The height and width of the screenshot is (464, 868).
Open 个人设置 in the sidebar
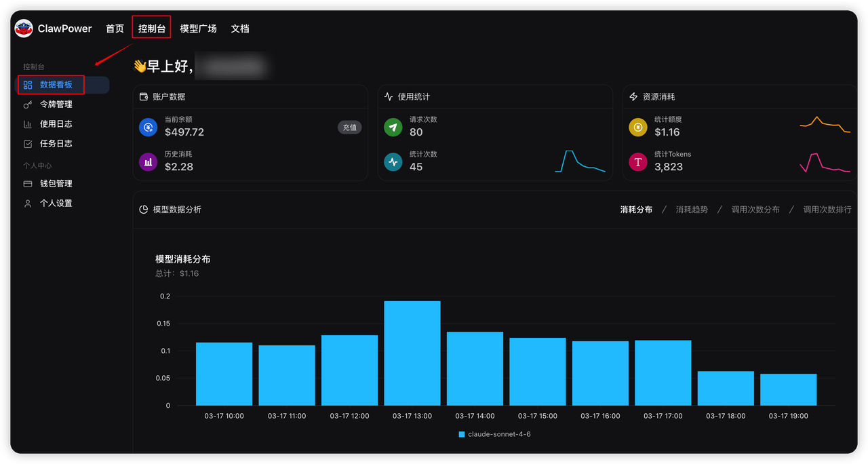tap(56, 204)
